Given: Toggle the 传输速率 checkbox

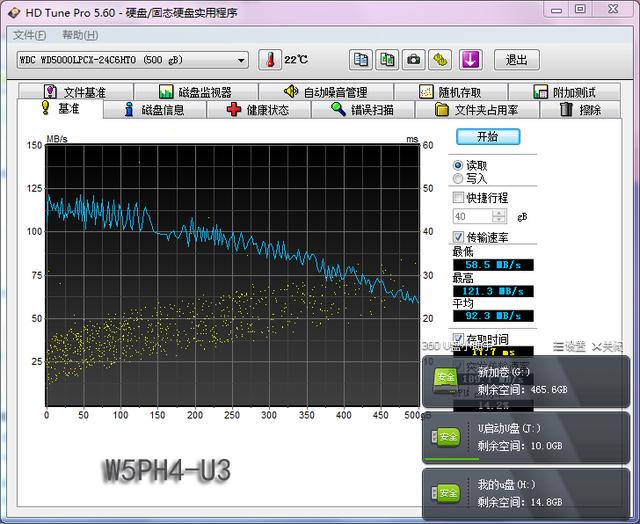Looking at the screenshot, I should (458, 237).
